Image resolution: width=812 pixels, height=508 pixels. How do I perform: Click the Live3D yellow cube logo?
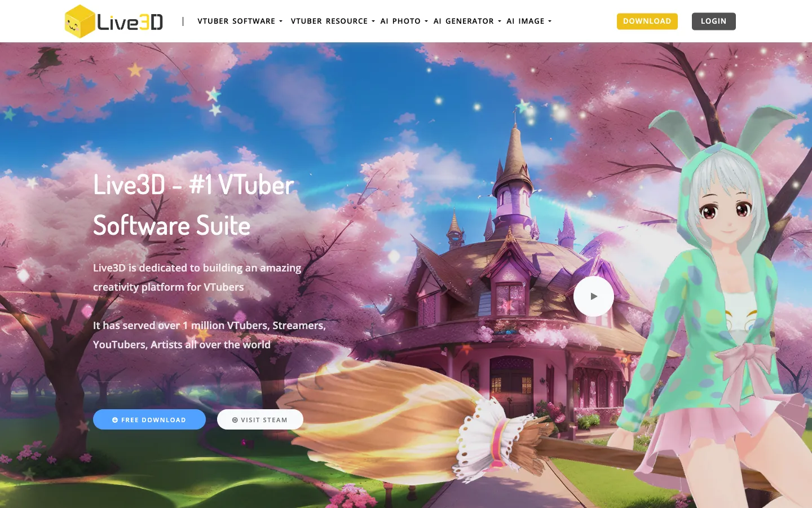click(x=80, y=21)
